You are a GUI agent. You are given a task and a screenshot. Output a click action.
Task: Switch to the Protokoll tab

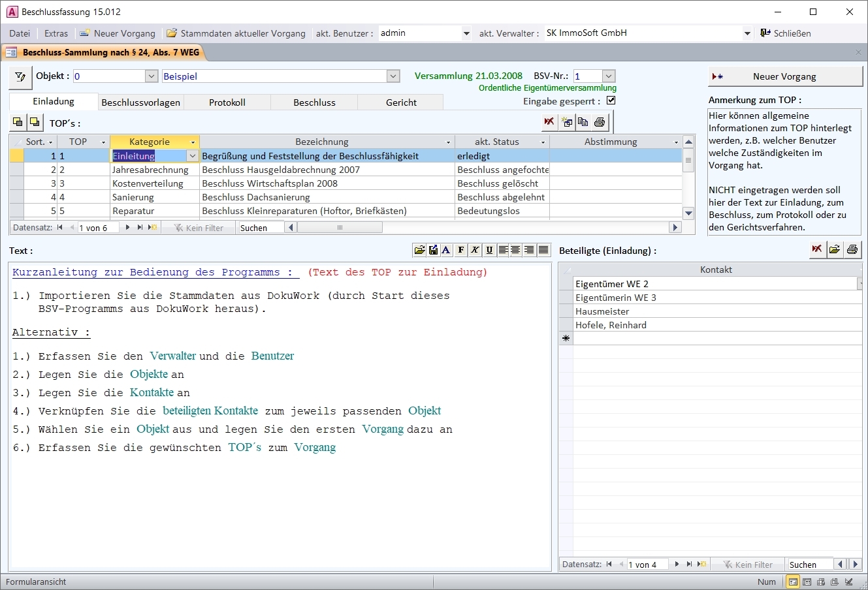(x=227, y=102)
